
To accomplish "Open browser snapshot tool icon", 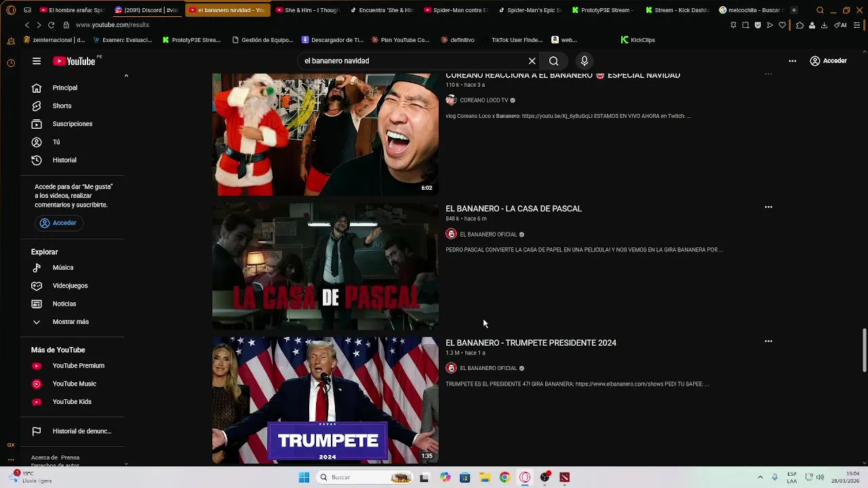I will (x=745, y=25).
